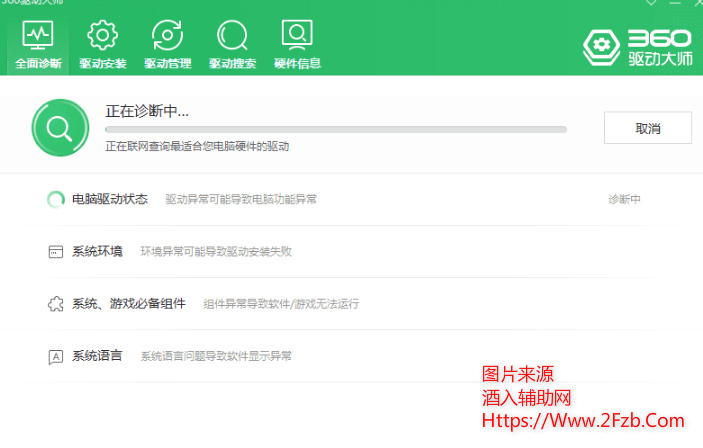Viewport: 703px width, 448px height.
Task: Cancel diagnosis with 取消 button
Action: (x=647, y=128)
